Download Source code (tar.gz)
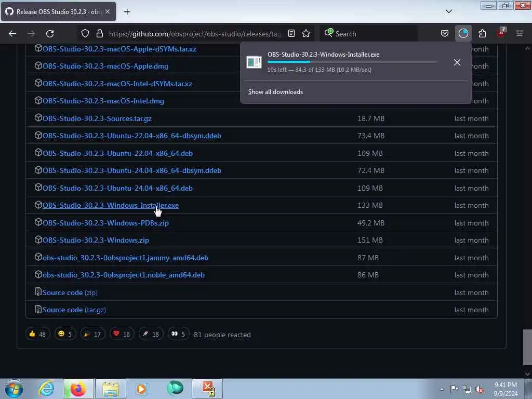 click(74, 310)
